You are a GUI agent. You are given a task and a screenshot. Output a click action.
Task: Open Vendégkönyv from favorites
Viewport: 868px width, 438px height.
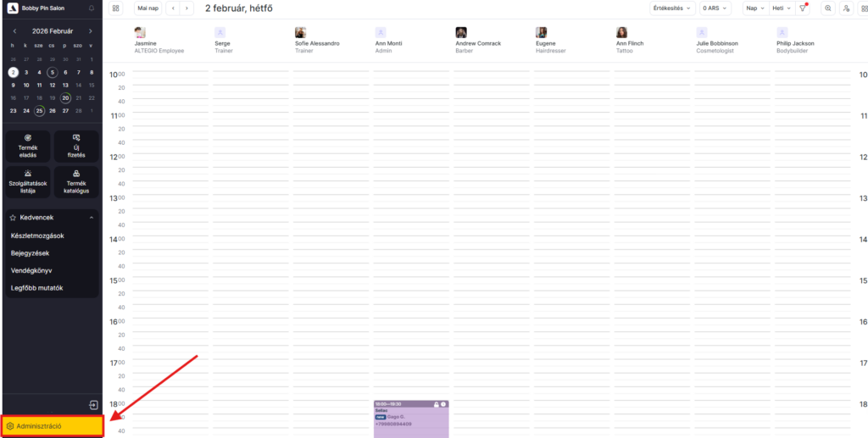point(31,270)
